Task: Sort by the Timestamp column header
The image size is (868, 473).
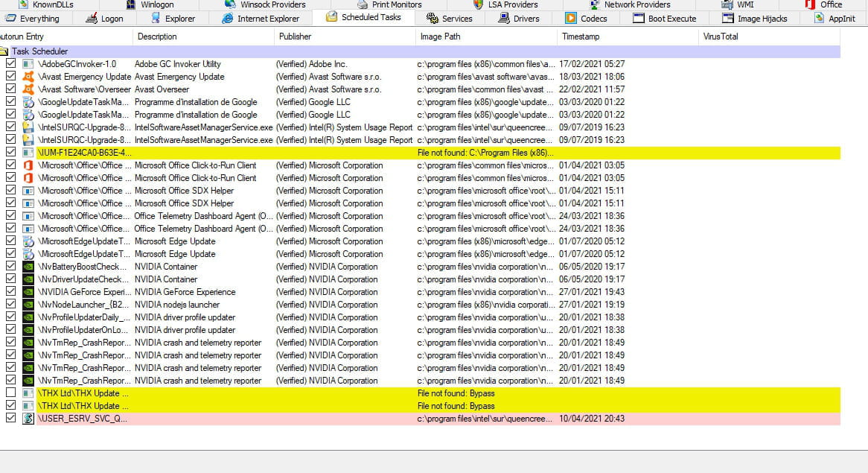Action: (628, 36)
